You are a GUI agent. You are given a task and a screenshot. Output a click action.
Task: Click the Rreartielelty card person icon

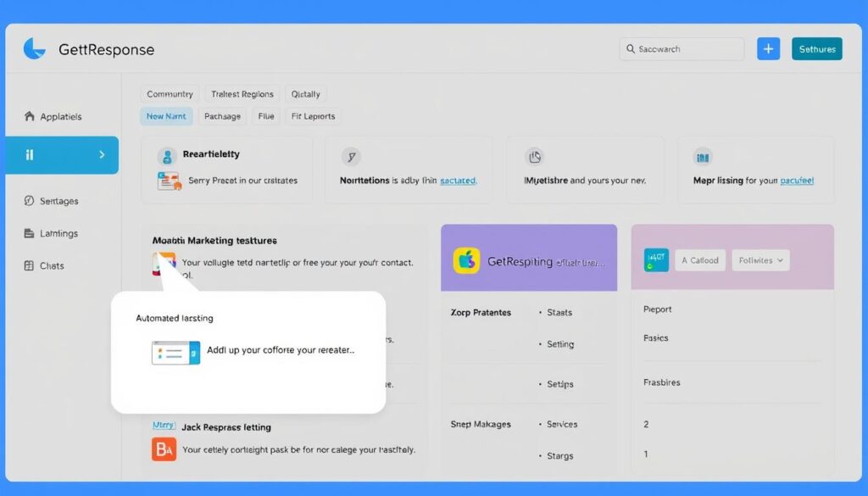166,156
